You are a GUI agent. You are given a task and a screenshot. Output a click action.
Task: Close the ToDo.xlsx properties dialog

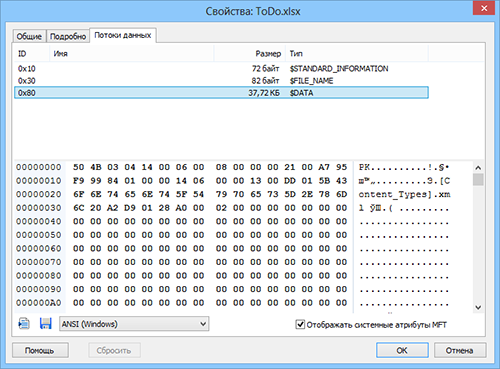click(x=484, y=8)
